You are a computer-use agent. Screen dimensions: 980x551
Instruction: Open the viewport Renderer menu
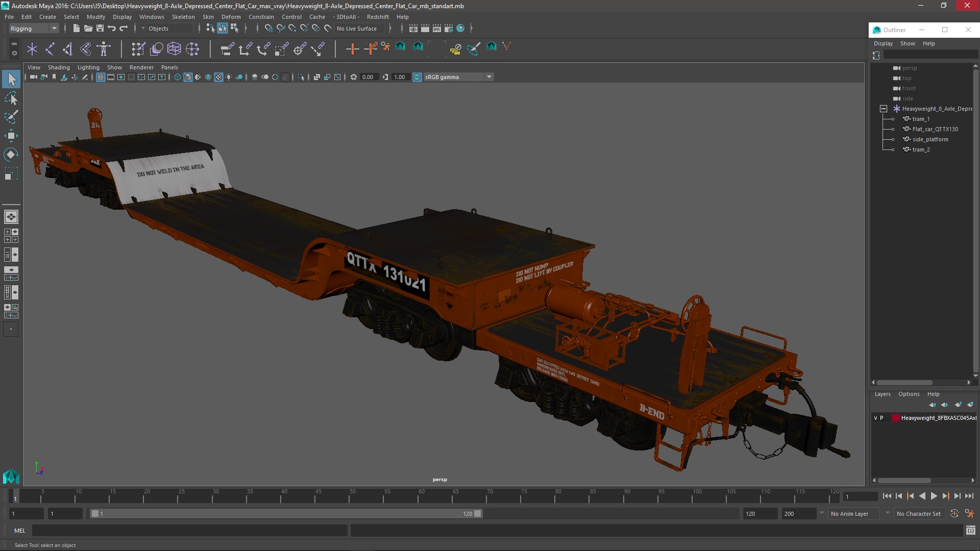[141, 67]
